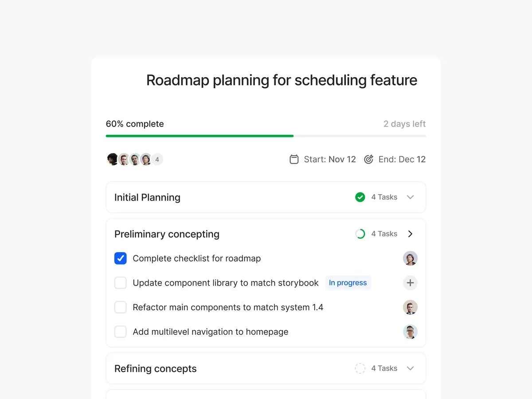Click the In progress status badge

348,283
